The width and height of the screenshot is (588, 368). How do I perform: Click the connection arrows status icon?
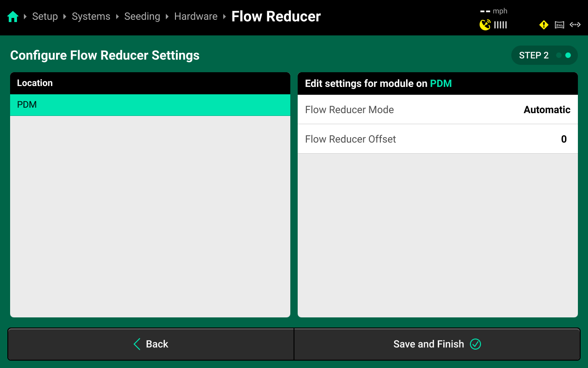575,25
